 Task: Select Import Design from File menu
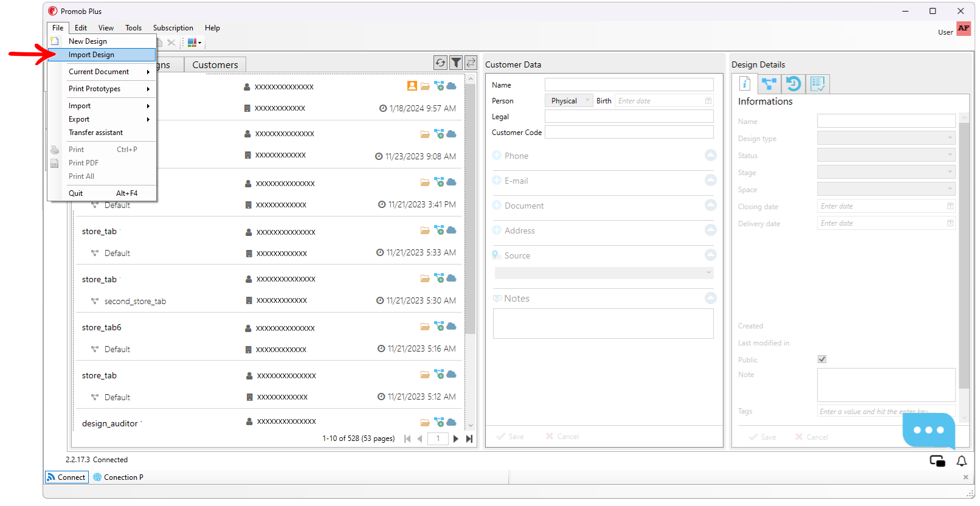[102, 55]
